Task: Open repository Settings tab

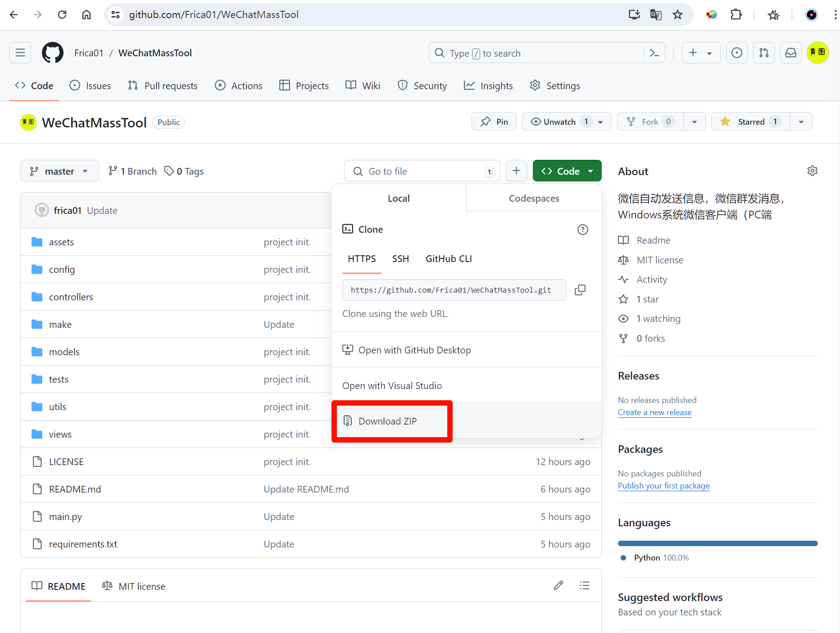Action: [555, 86]
